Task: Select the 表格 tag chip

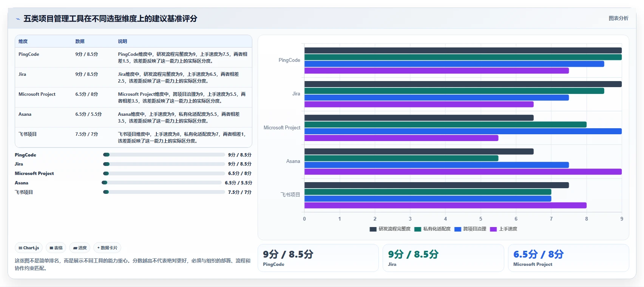Action: coord(56,248)
